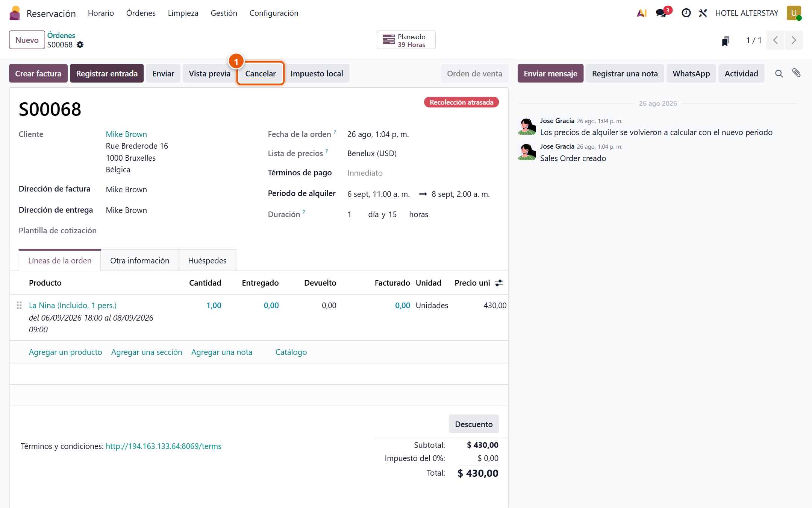Click the Impuesto local button
Image resolution: width=812 pixels, height=508 pixels.
point(317,73)
